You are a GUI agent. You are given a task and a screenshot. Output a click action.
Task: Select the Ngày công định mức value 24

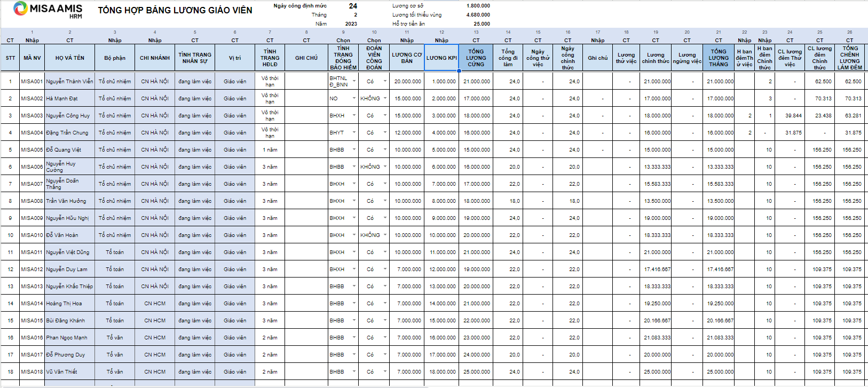353,6
